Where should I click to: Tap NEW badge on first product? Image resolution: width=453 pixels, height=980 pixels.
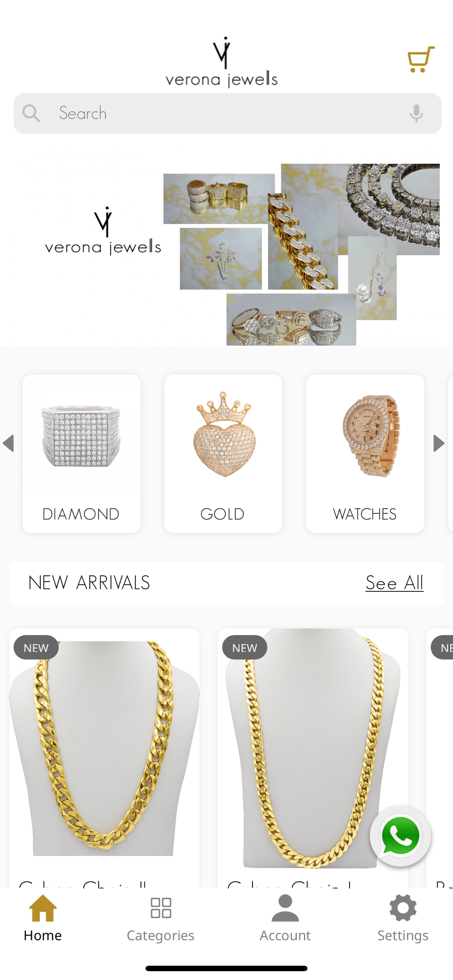[36, 648]
